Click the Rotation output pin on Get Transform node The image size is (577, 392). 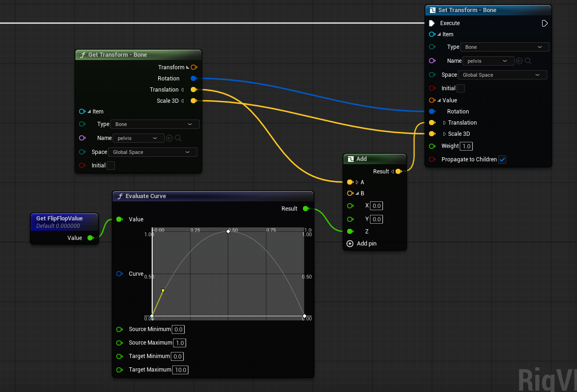point(194,78)
